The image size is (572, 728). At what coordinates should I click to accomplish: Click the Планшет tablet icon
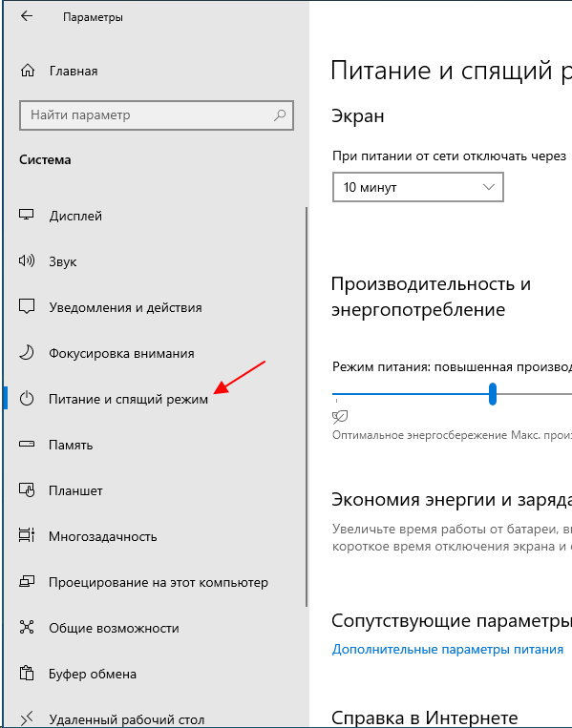tap(27, 489)
